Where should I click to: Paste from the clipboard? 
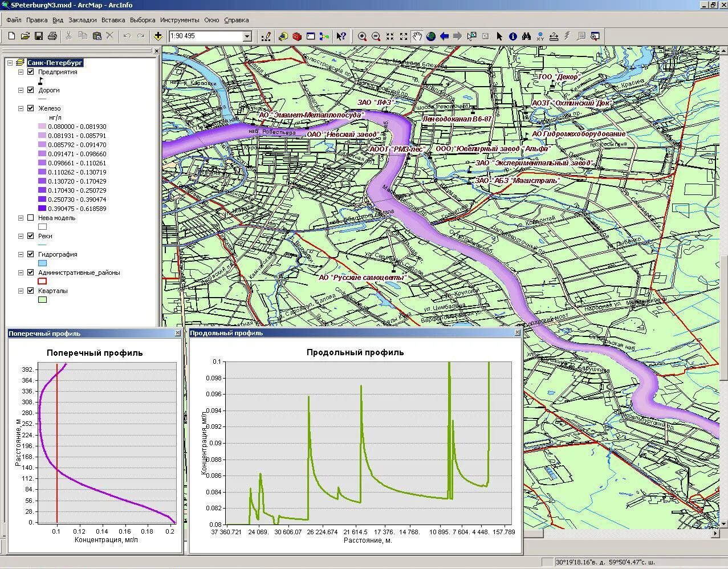[x=97, y=36]
